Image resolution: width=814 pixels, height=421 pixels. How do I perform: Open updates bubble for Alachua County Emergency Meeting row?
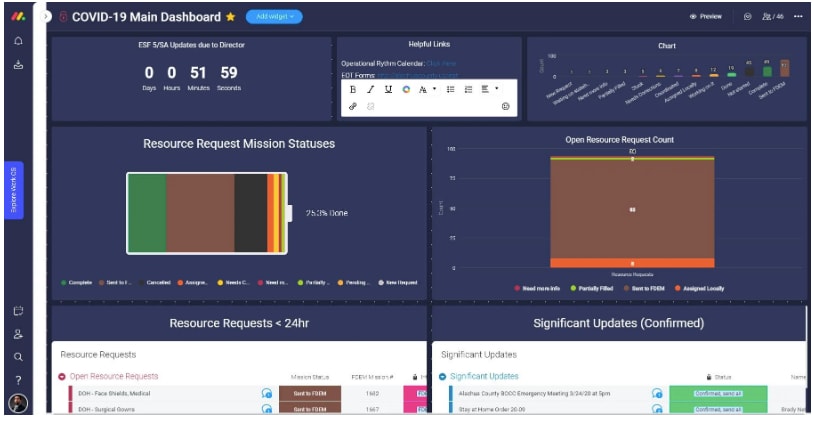point(657,393)
